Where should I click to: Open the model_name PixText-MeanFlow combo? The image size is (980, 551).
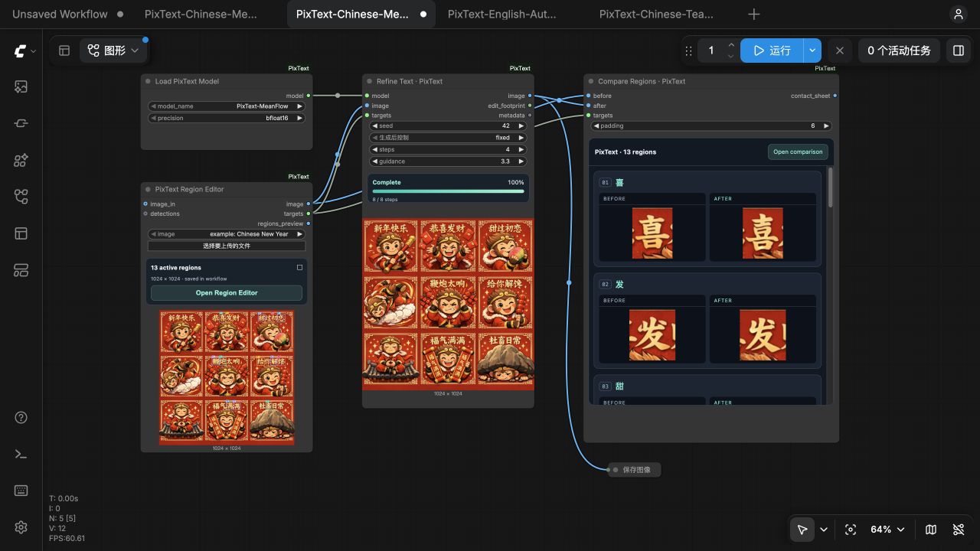227,106
